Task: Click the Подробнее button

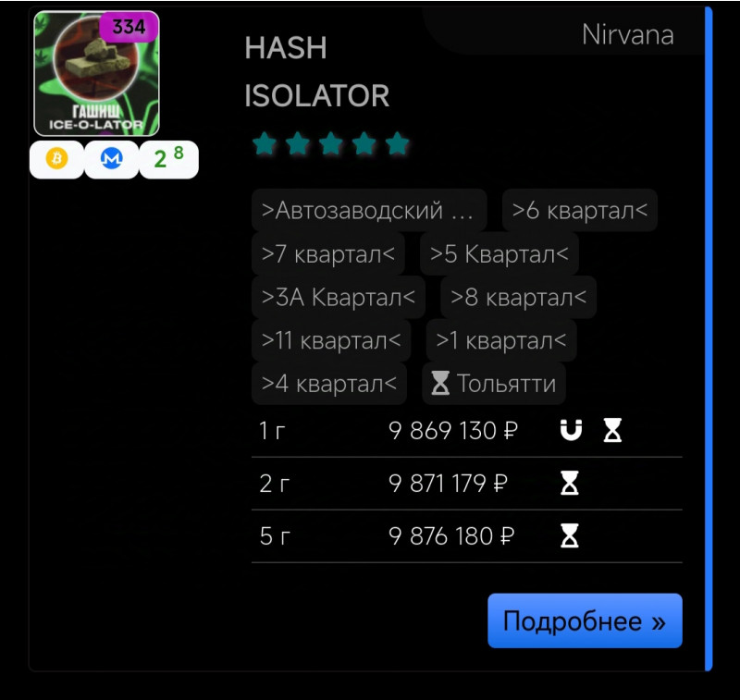Action: pos(585,620)
